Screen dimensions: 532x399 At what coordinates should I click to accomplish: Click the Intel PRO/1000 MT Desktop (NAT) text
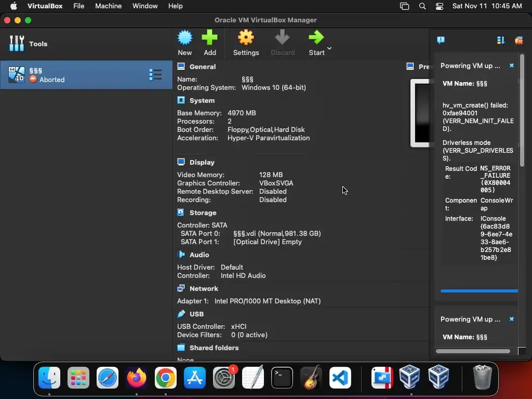(268, 301)
